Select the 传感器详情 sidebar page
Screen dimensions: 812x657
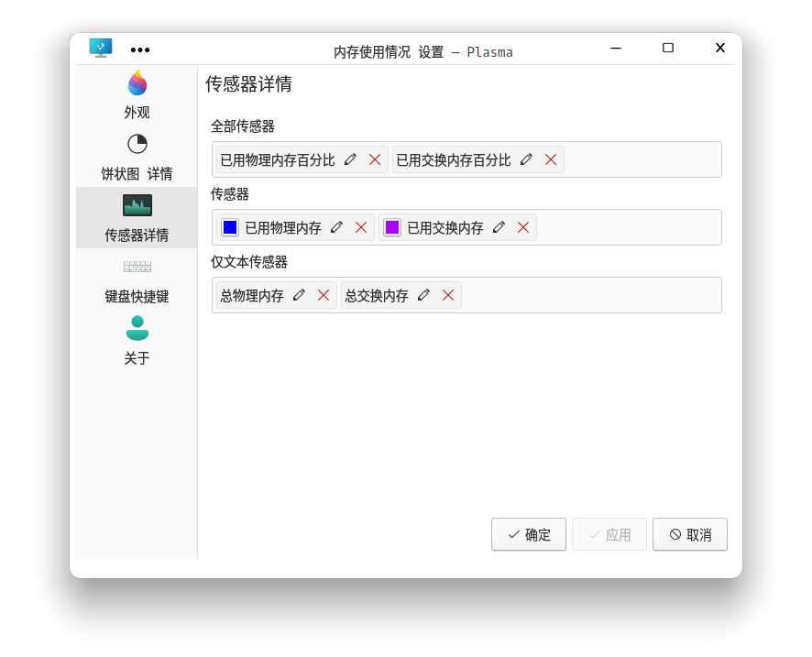pos(137,218)
